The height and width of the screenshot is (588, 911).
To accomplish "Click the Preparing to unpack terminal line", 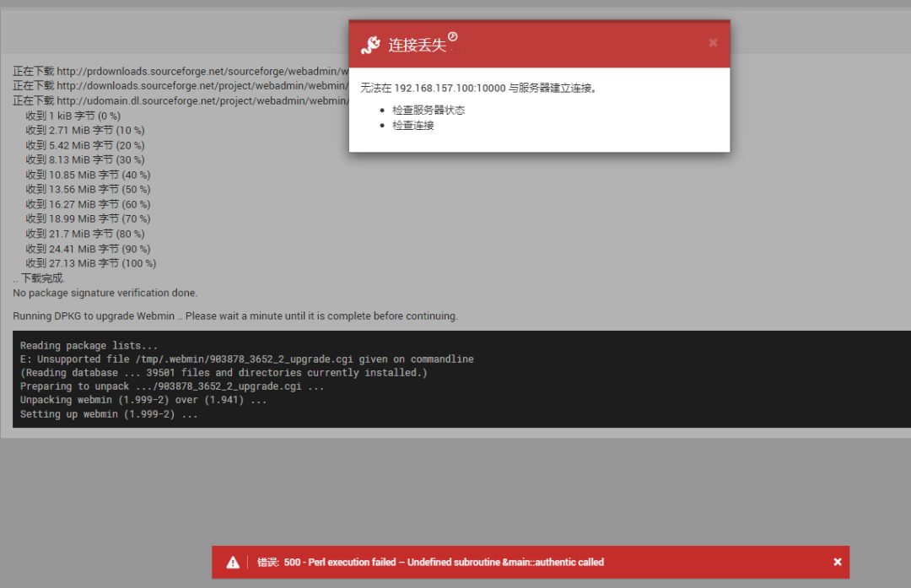I will tap(172, 386).
